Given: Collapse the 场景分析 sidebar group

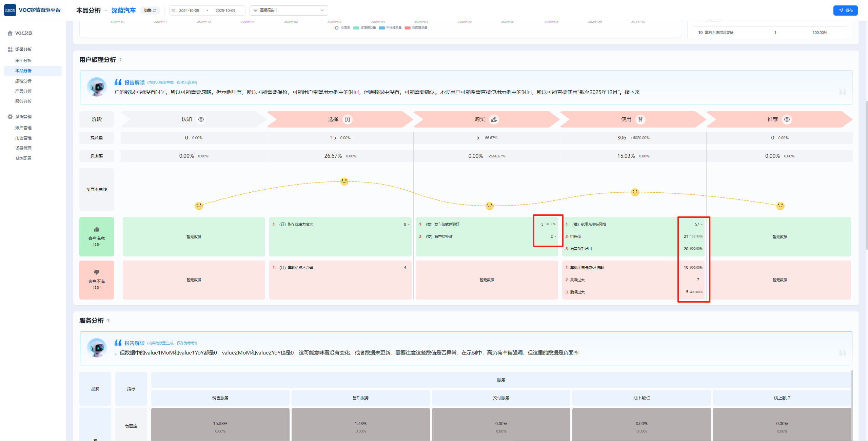Looking at the screenshot, I should pos(23,50).
